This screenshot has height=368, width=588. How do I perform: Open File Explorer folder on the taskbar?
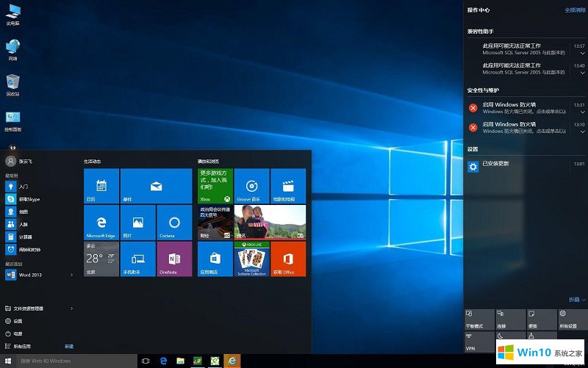tap(180, 361)
